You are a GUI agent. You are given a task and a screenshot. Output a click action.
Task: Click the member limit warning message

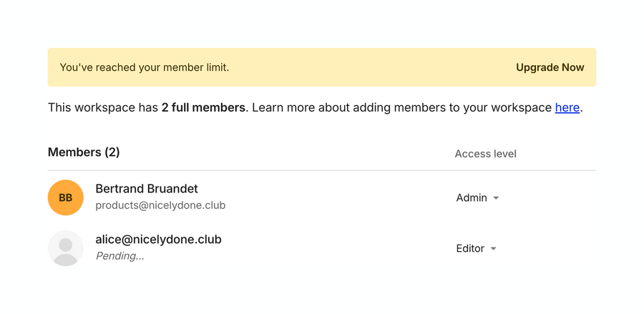tap(145, 67)
